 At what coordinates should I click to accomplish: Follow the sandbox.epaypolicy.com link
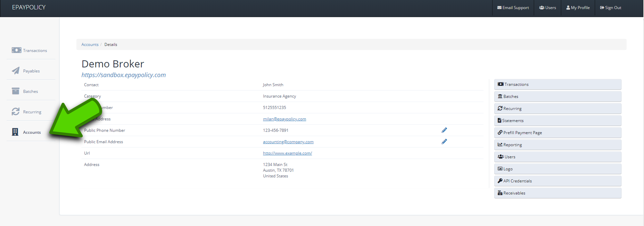(124, 75)
